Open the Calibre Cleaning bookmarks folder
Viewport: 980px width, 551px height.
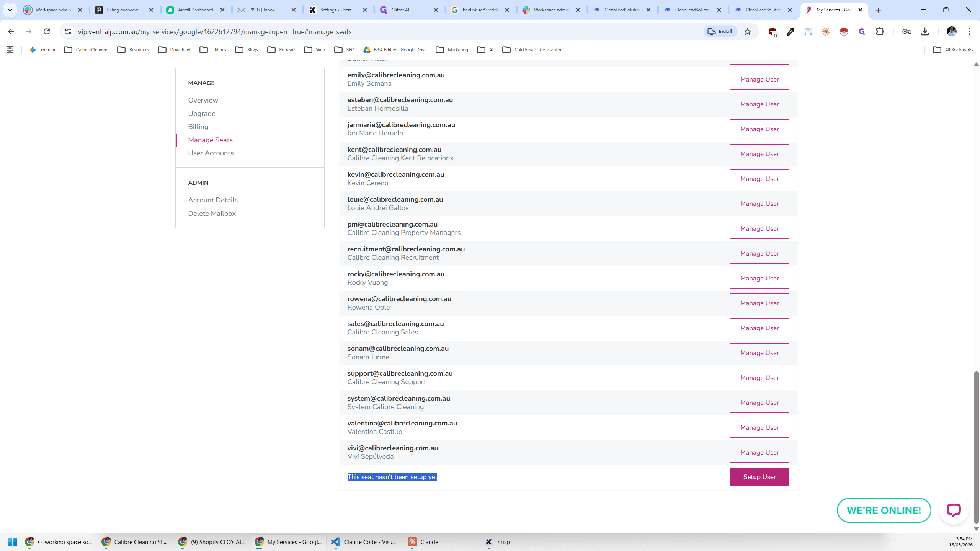click(86, 50)
